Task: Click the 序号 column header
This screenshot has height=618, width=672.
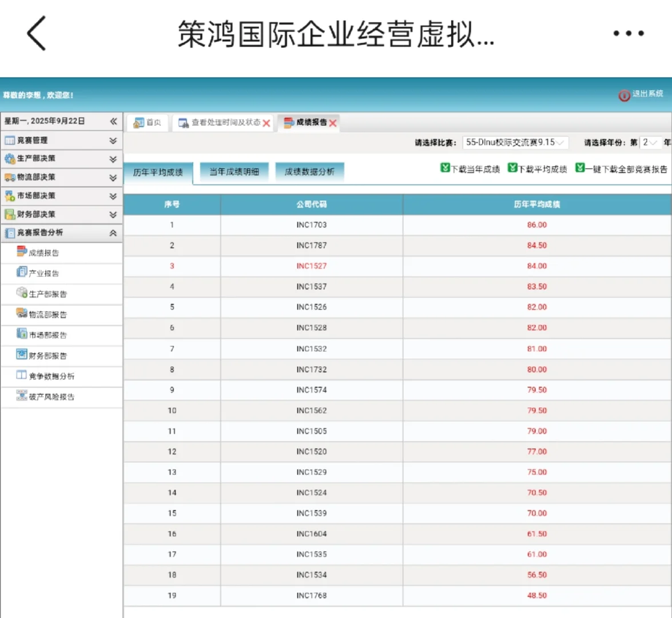Action: pos(172,205)
